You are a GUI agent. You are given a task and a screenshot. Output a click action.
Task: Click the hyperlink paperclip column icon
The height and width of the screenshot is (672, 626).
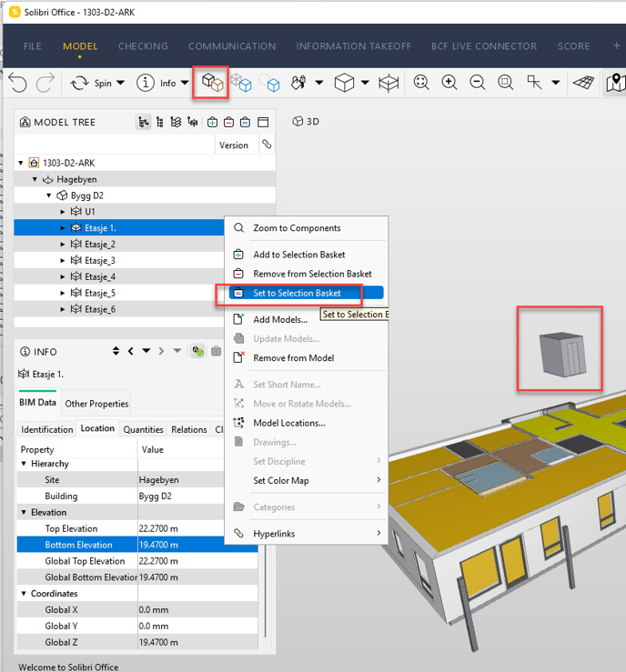click(x=267, y=145)
